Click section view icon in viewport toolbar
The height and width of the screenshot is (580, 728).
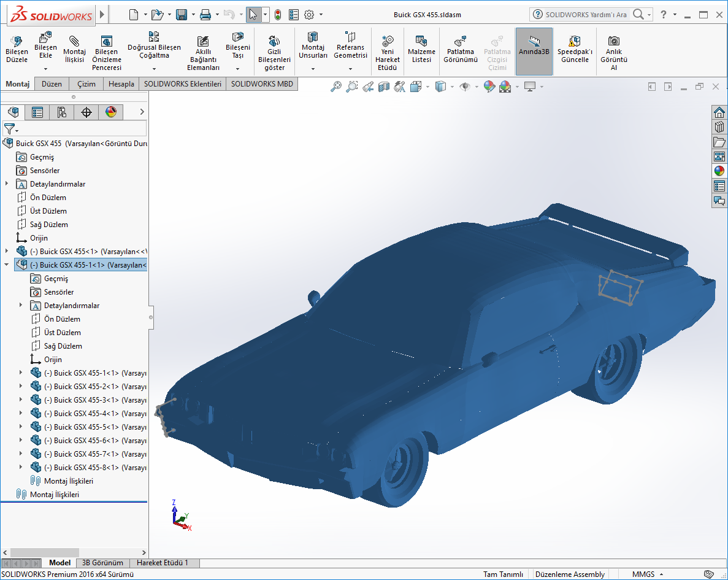384,87
